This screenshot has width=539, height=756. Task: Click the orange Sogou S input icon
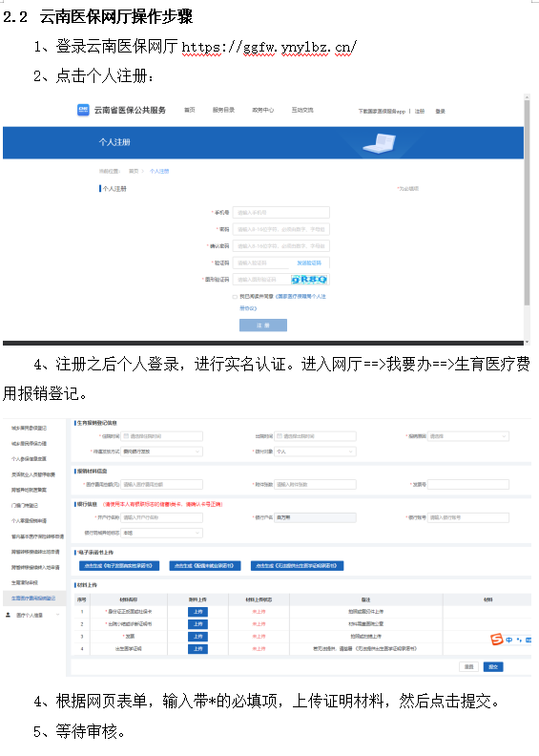click(496, 640)
